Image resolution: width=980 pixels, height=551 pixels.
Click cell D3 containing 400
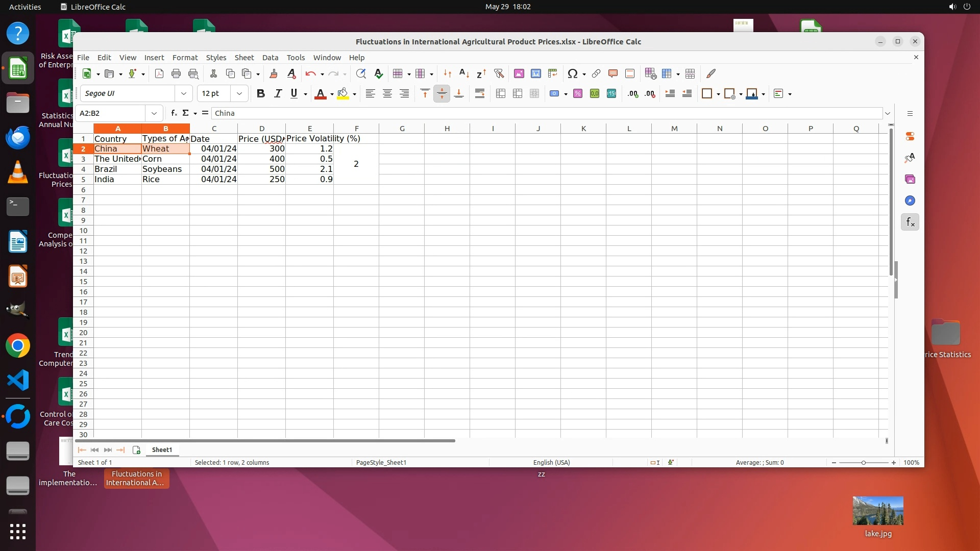coord(261,159)
